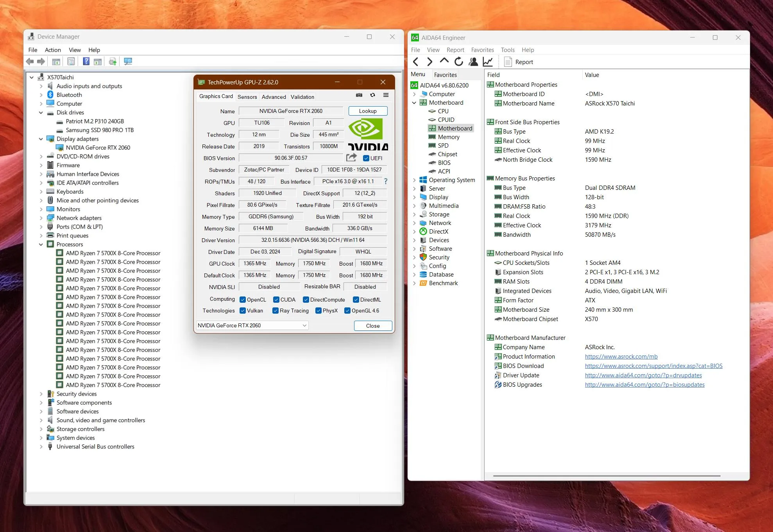The image size is (773, 532).
Task: Toggle Ray Tracing checkbox in GPU-Z
Action: point(276,311)
